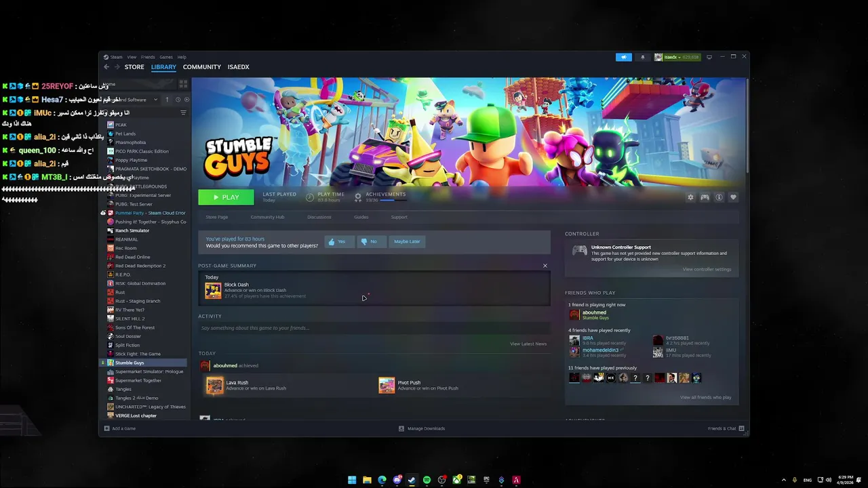Open the View menu
Viewport: 868px width, 488px height.
coord(132,57)
